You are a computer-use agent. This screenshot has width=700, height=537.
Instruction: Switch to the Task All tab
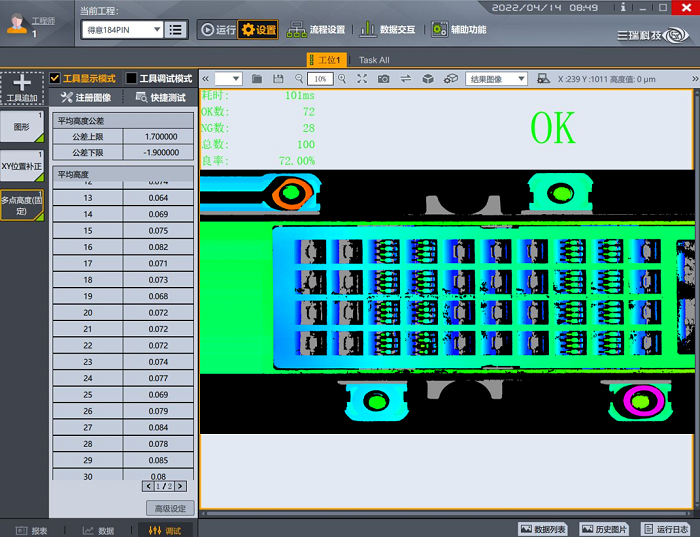pyautogui.click(x=374, y=60)
